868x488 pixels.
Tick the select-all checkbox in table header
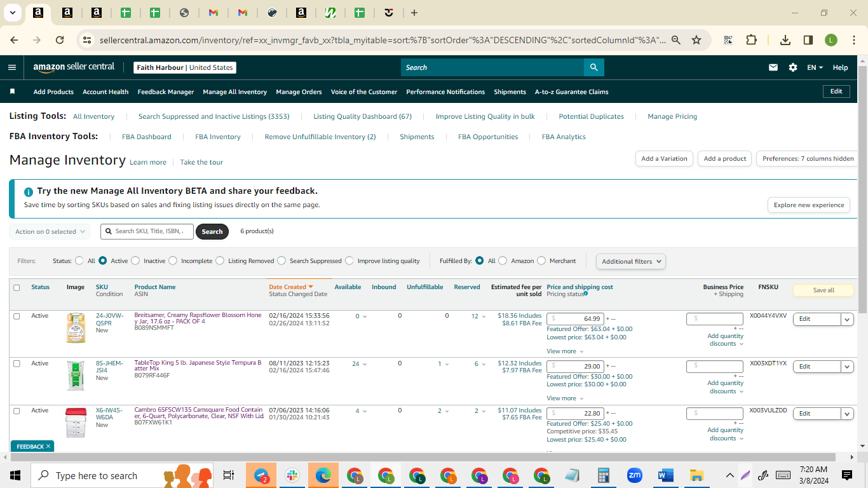tap(17, 288)
